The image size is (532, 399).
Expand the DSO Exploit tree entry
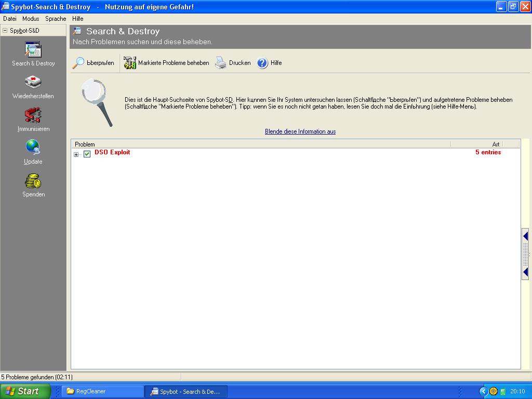[x=76, y=154]
